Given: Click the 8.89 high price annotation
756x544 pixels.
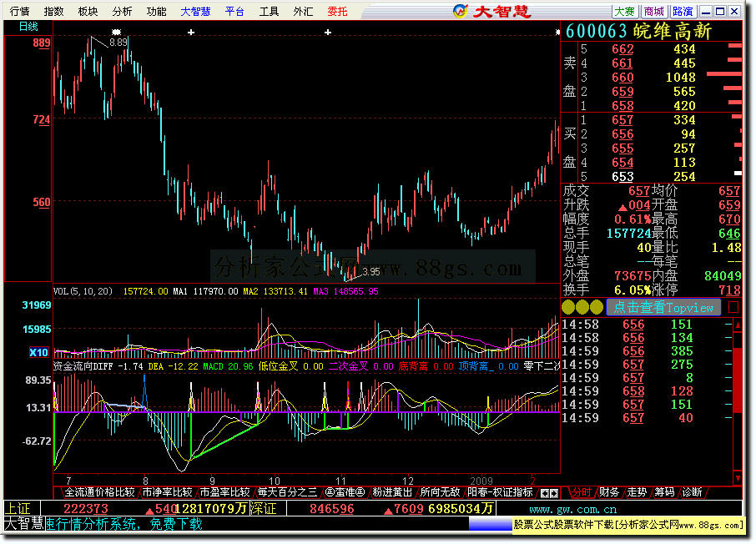Looking at the screenshot, I should point(118,43).
